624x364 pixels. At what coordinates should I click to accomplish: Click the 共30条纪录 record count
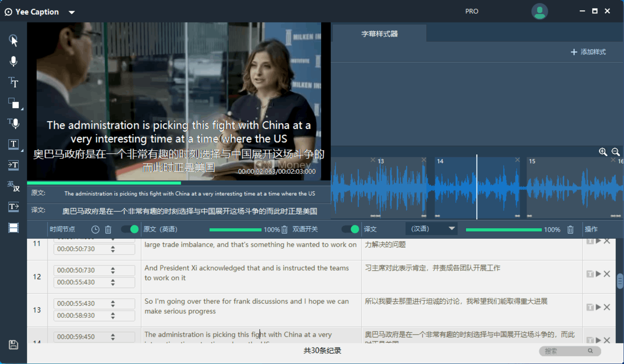click(x=322, y=351)
